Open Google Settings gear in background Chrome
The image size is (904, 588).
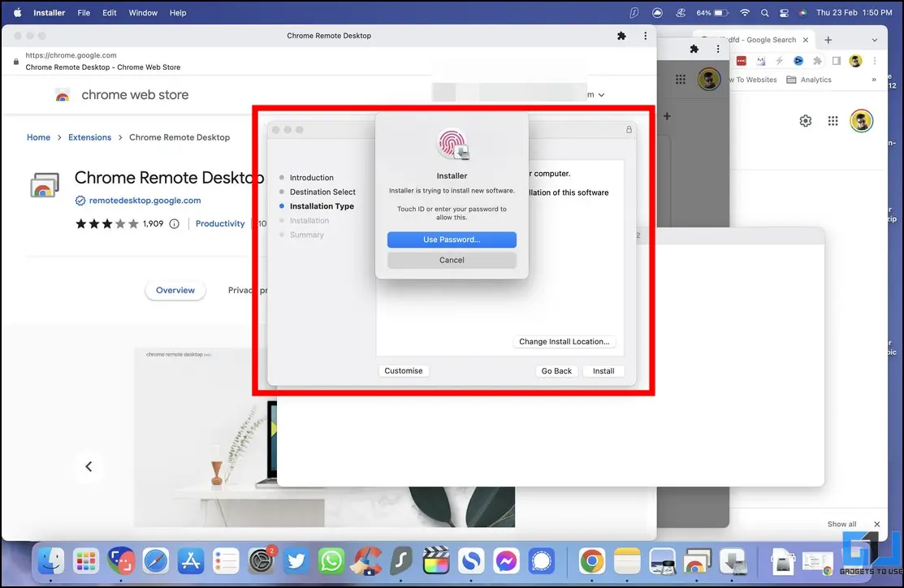coord(806,121)
